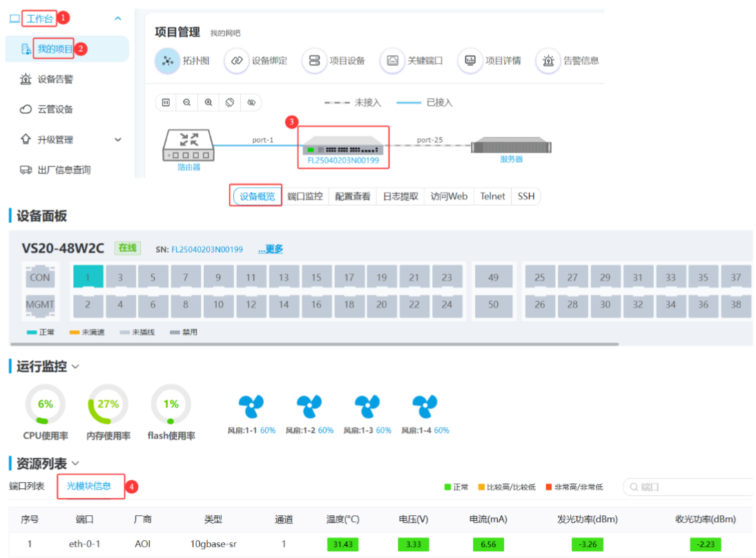The image size is (756, 558).
Task: Click the ...更多 link
Action: [x=270, y=249]
